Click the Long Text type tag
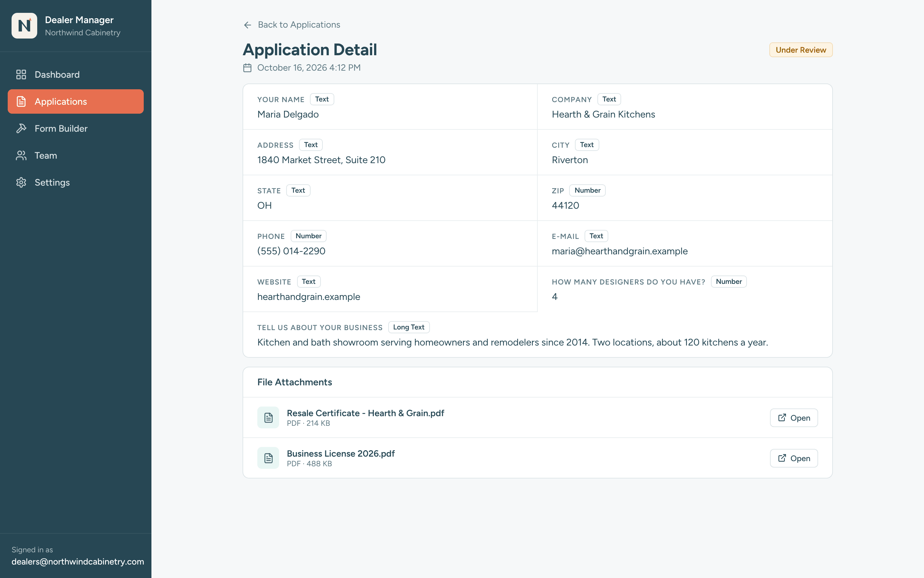 click(408, 327)
